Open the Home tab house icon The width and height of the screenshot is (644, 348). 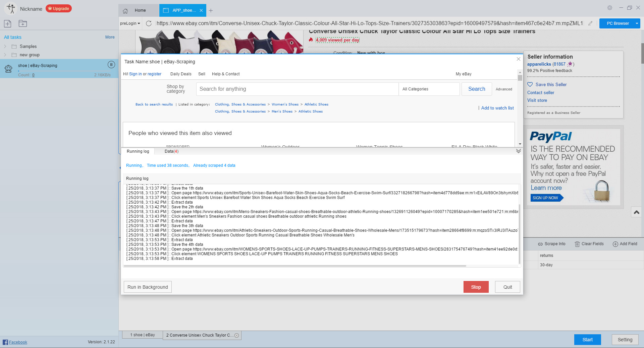click(x=125, y=11)
